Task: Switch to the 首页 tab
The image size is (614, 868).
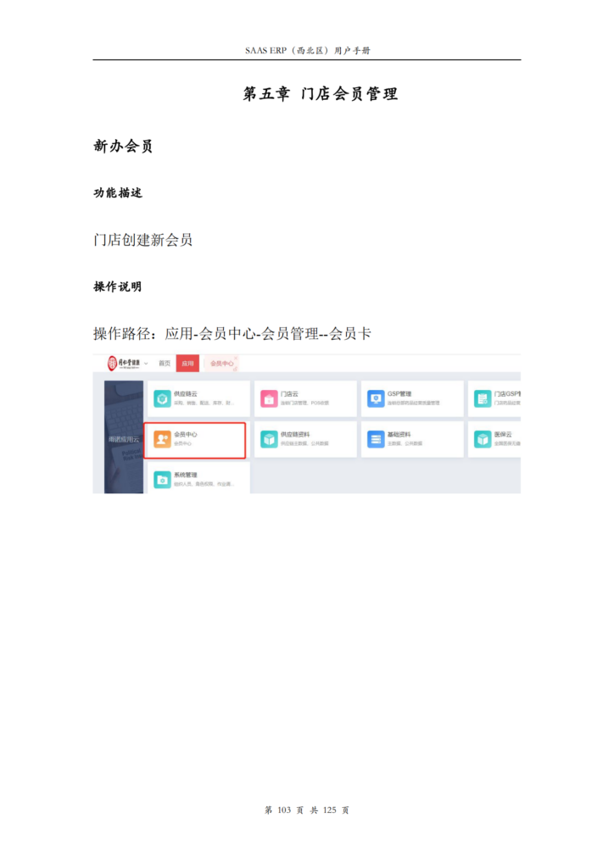Action: pos(165,364)
